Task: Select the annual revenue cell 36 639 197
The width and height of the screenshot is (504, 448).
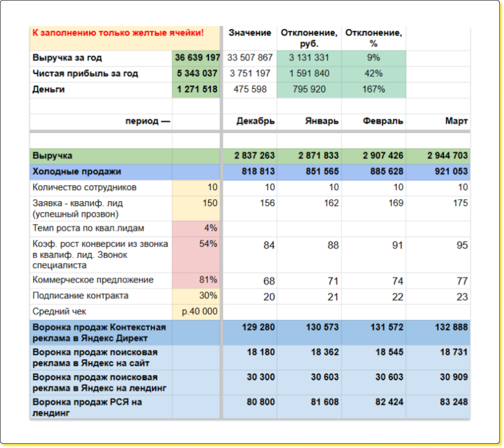Action: tap(196, 58)
